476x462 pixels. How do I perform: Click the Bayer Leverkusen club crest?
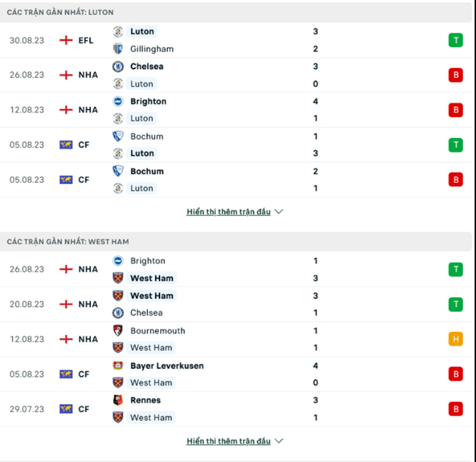(x=118, y=366)
